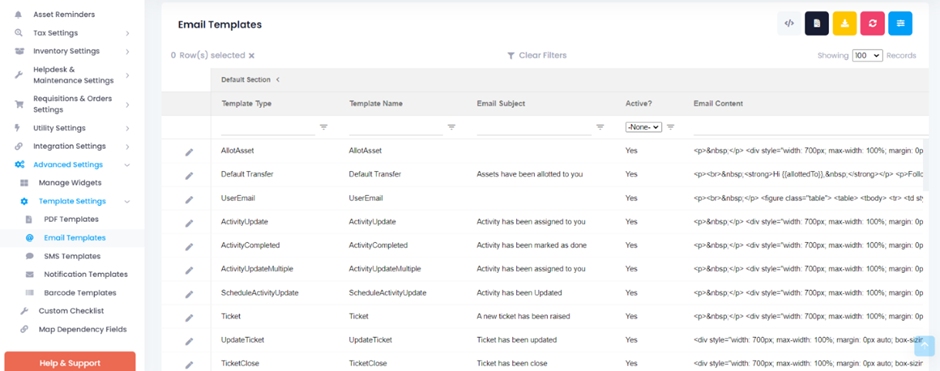This screenshot has width=940, height=371.
Task: Open Notification Templates in the sidebar
Action: pos(86,275)
